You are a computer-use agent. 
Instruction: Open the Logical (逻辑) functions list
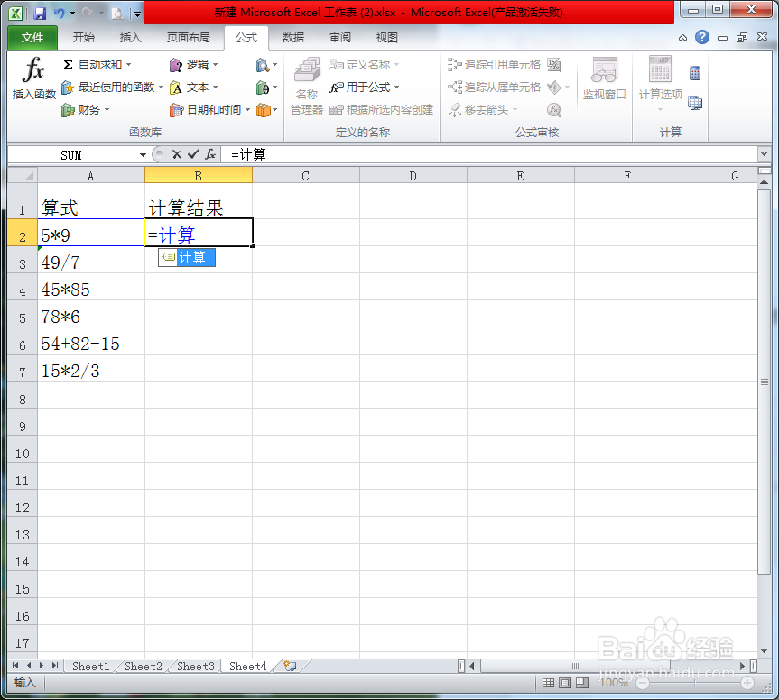coord(194,65)
